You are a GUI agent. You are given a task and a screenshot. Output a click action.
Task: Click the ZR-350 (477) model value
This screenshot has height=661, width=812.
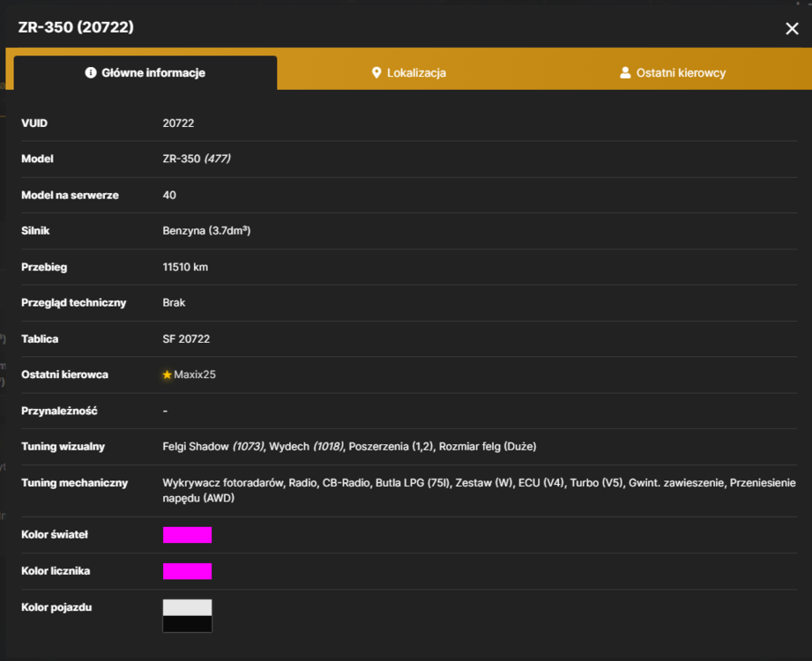coord(197,159)
